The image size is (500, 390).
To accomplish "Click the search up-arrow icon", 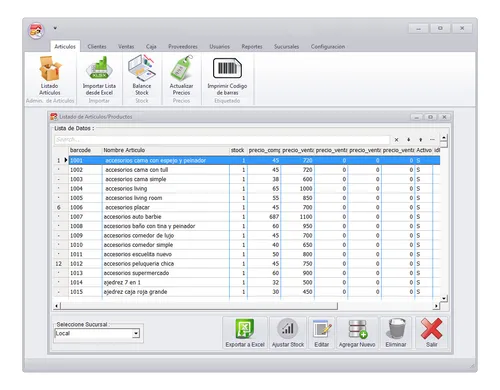I will point(420,140).
